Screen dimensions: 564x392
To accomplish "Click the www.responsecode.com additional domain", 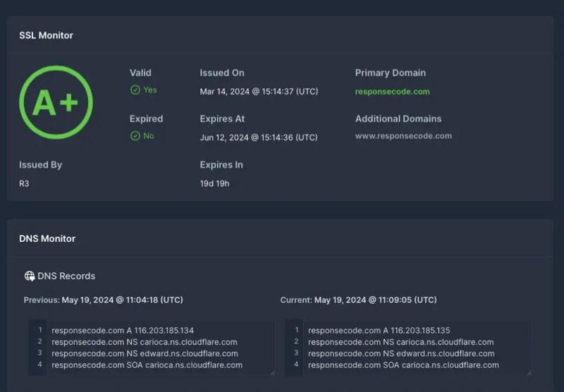I will pos(403,136).
